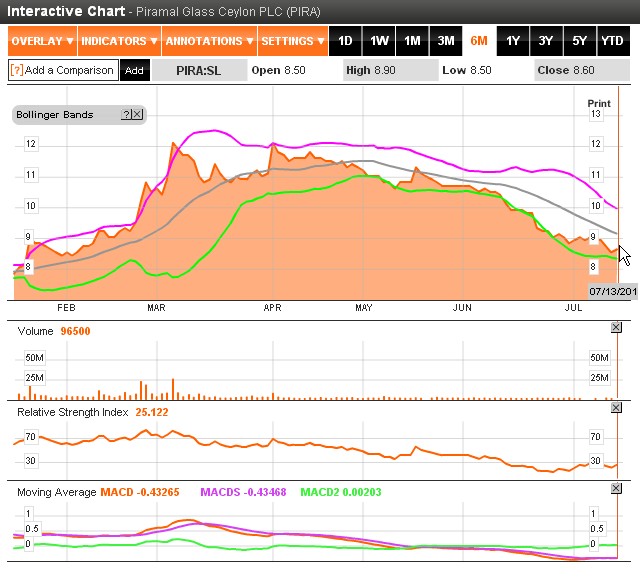Screen dimensions: 641x581
Task: Open the SETTINGS dropdown menu
Action: [x=293, y=41]
